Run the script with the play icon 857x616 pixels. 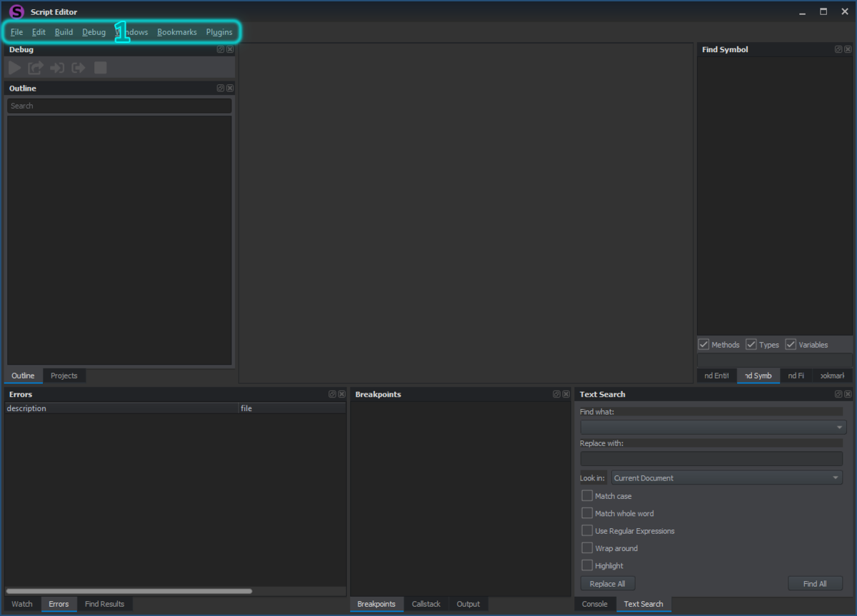[x=14, y=67]
